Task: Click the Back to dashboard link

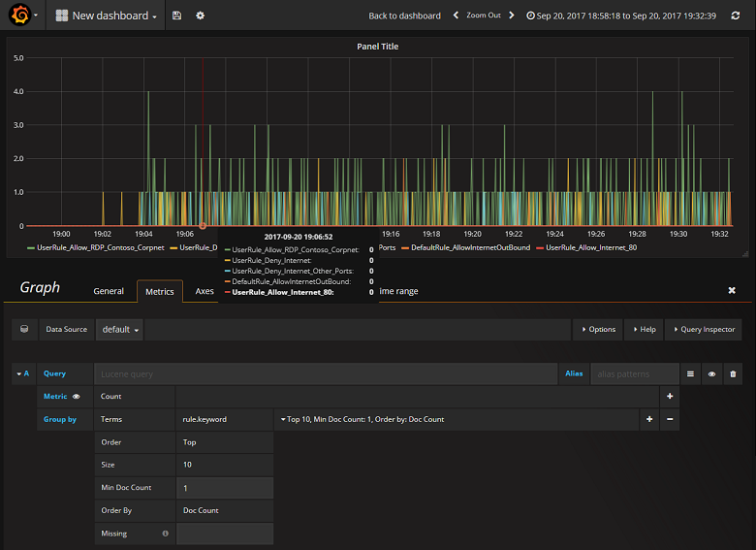Action: (404, 16)
